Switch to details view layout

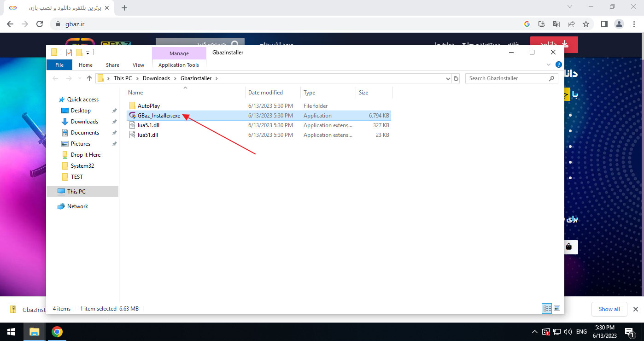(x=547, y=309)
